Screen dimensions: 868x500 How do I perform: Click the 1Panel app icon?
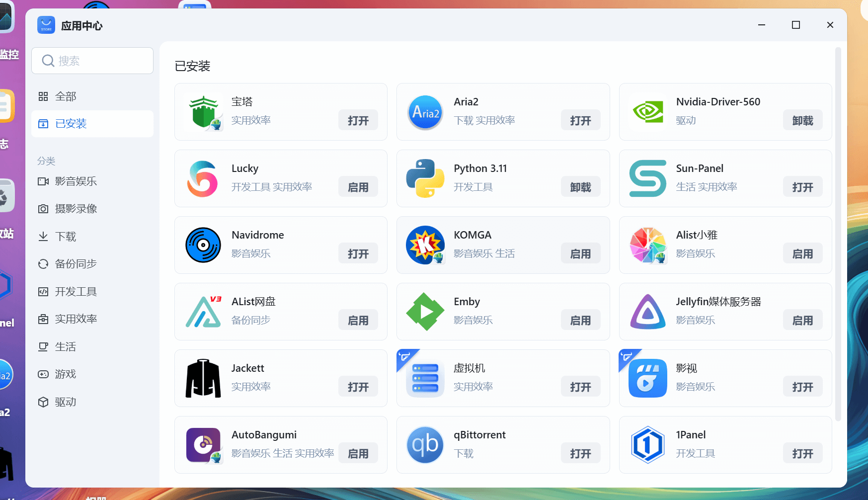648,445
